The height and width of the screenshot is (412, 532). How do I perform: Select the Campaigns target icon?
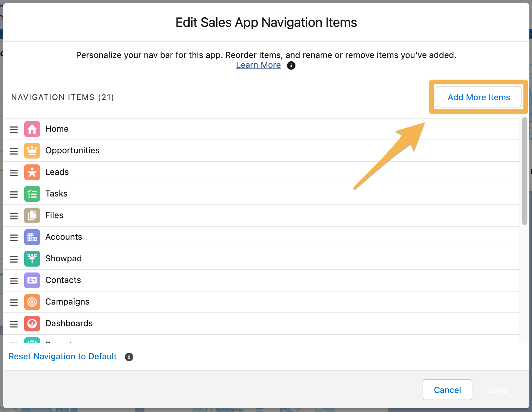(32, 302)
